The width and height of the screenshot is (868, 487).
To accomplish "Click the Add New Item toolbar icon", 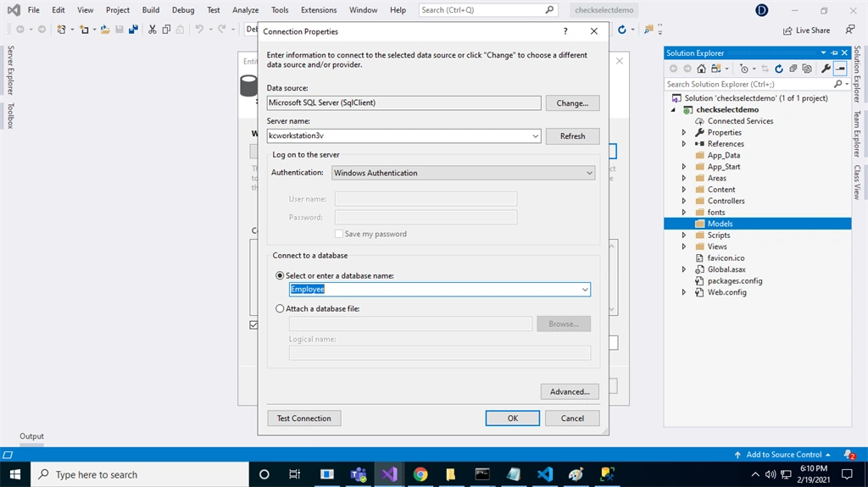I will 84,30.
